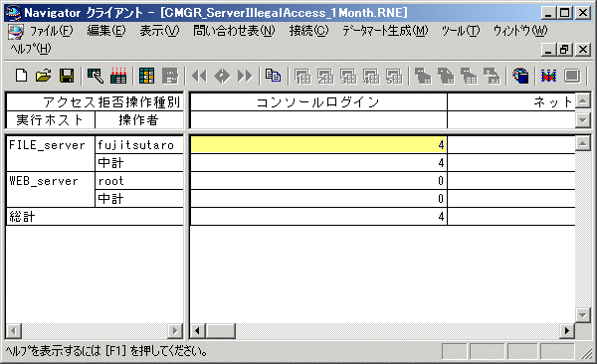
Task: Open the 問い合わせ表(N) menu
Action: pyautogui.click(x=234, y=31)
